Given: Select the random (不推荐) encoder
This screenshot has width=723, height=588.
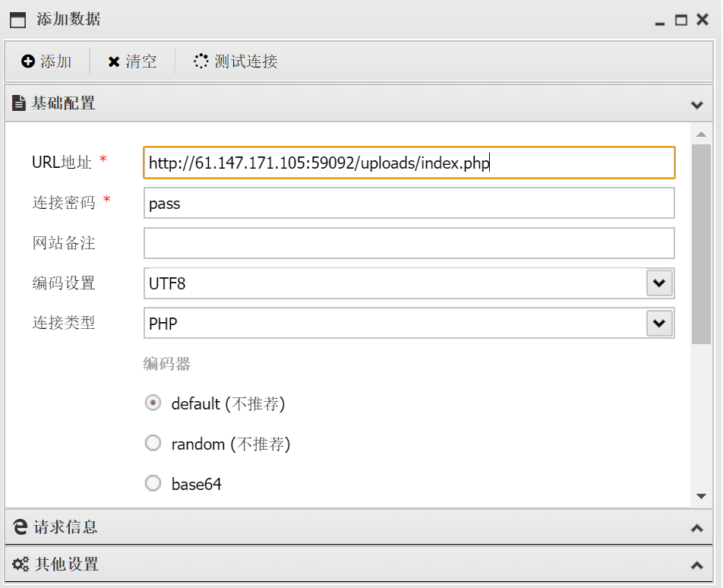Looking at the screenshot, I should [x=153, y=443].
